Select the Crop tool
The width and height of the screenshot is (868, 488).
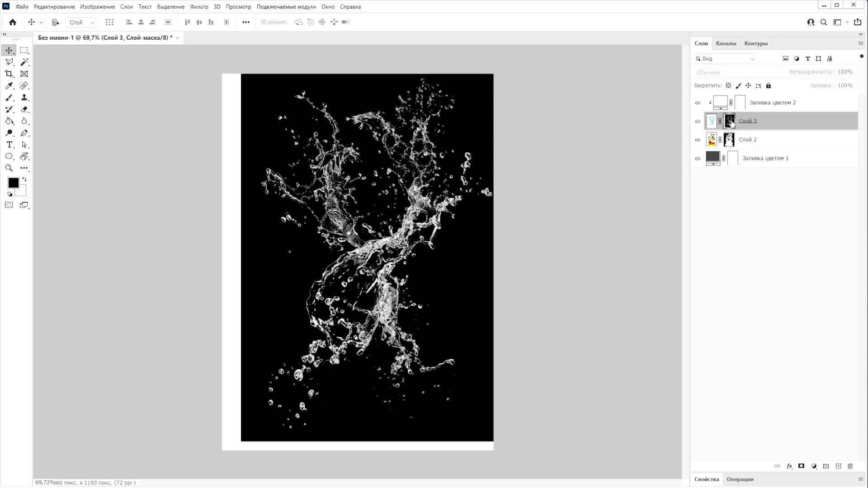pyautogui.click(x=9, y=74)
